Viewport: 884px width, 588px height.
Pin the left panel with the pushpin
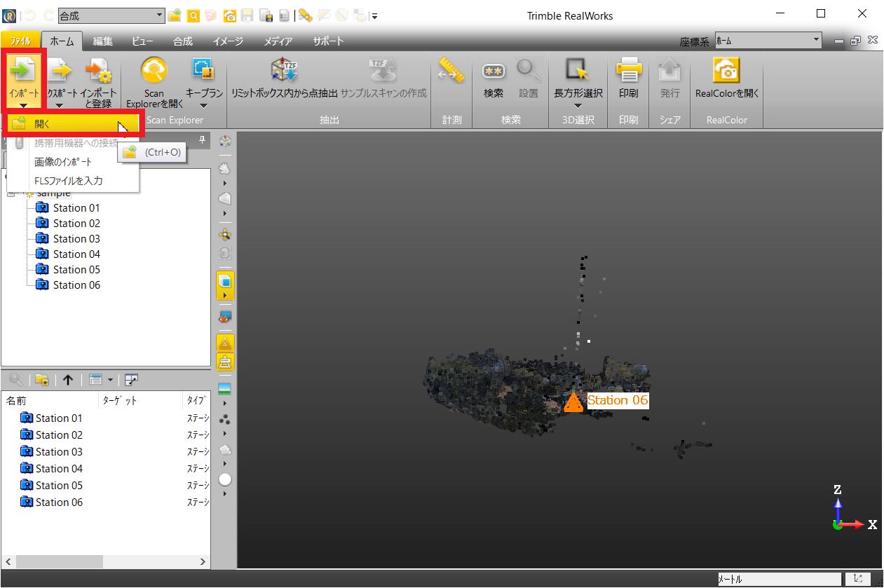coord(202,140)
